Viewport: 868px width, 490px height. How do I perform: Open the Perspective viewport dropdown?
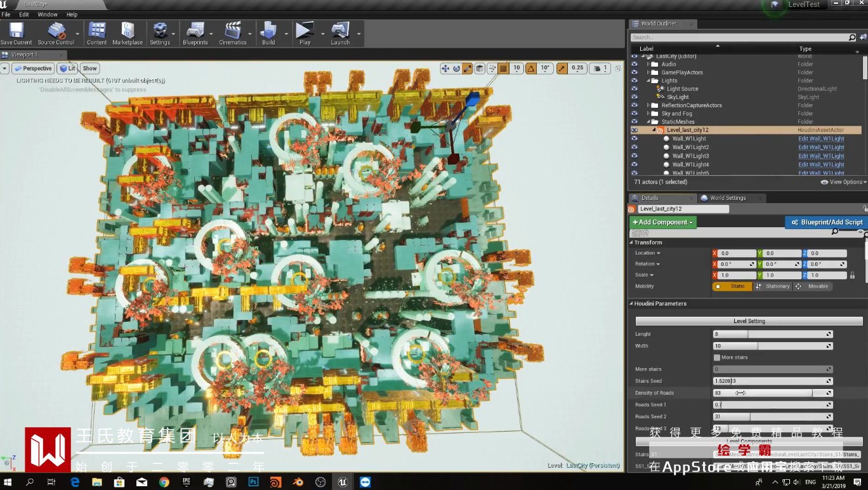pyautogui.click(x=33, y=69)
